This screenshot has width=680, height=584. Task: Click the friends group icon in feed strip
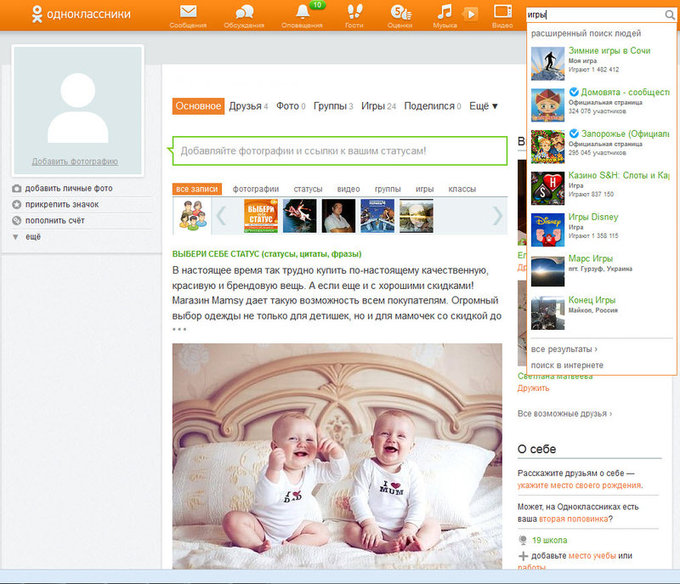pos(192,215)
